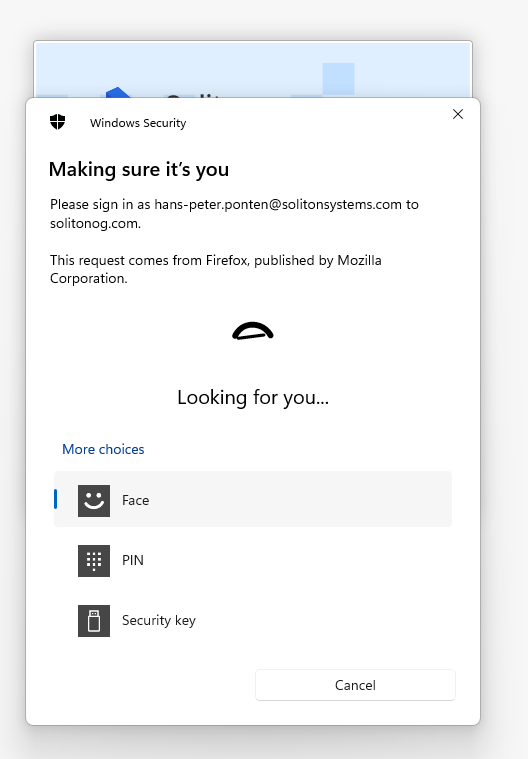
Task: Click the Windows Security title text
Action: 138,123
